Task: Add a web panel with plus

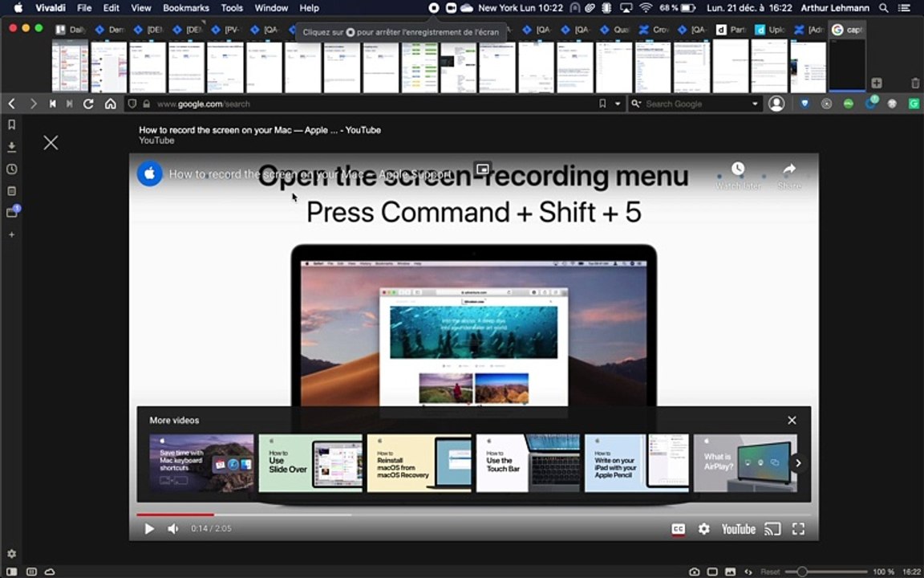Action: [12, 234]
